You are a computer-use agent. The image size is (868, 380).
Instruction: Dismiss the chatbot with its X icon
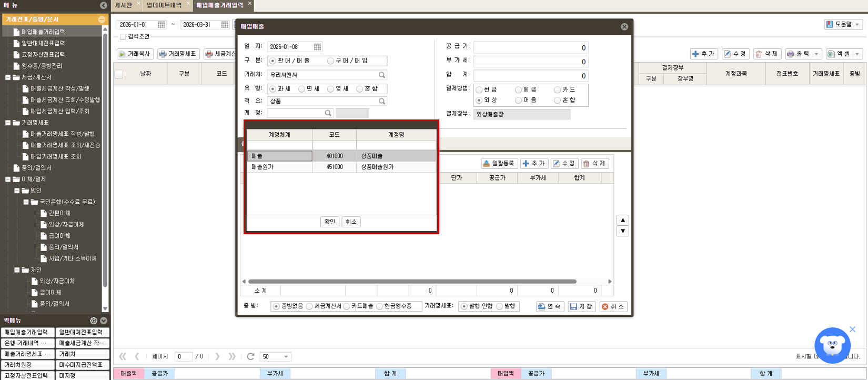pos(853,329)
